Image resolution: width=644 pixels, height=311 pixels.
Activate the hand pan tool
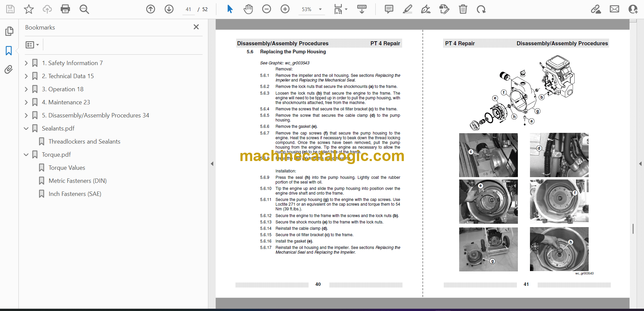[248, 9]
